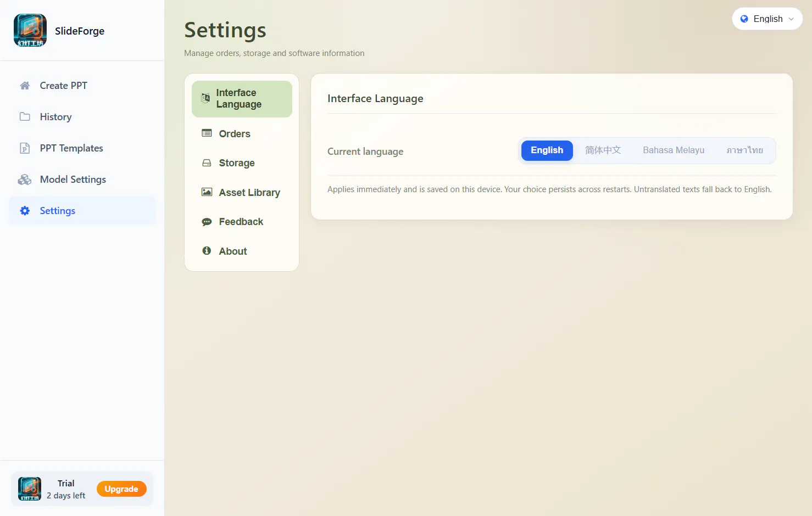Click the gear icon beside Settings
The image size is (812, 516).
(x=25, y=211)
